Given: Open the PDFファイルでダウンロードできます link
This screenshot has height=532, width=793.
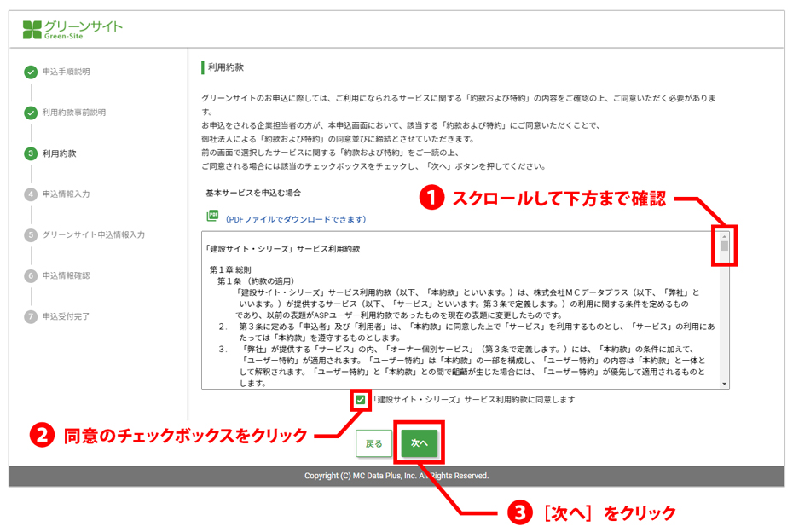Looking at the screenshot, I should [x=296, y=219].
